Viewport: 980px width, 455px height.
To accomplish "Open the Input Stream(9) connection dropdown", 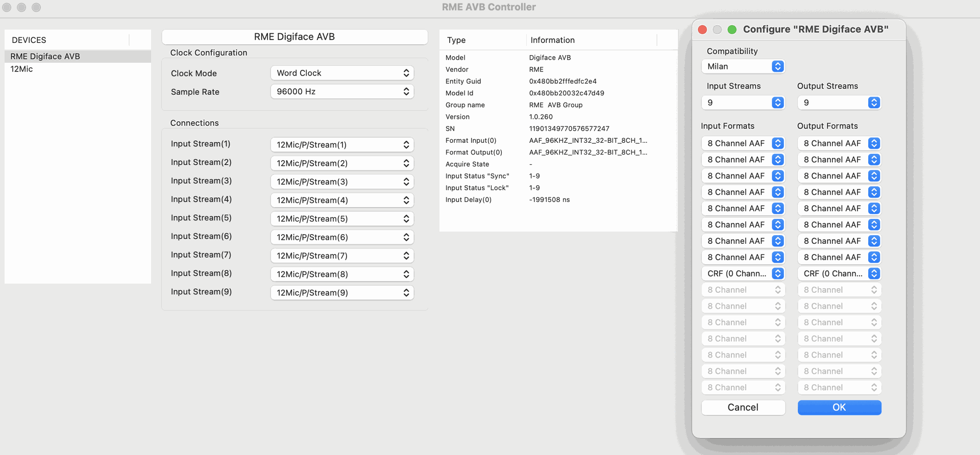I will tap(341, 293).
